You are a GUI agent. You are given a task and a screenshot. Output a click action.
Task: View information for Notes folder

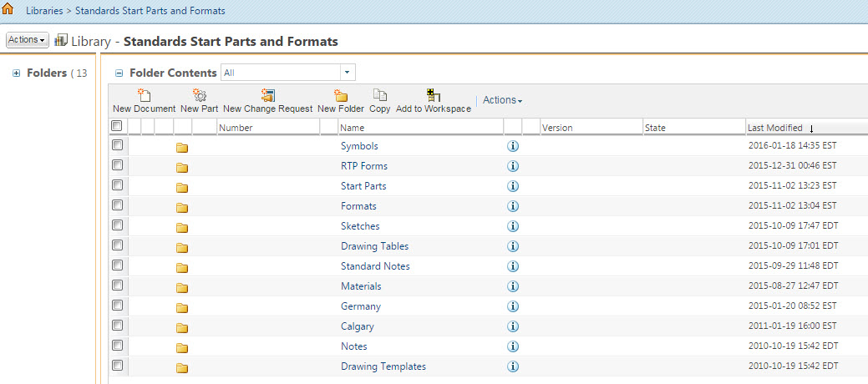point(513,346)
